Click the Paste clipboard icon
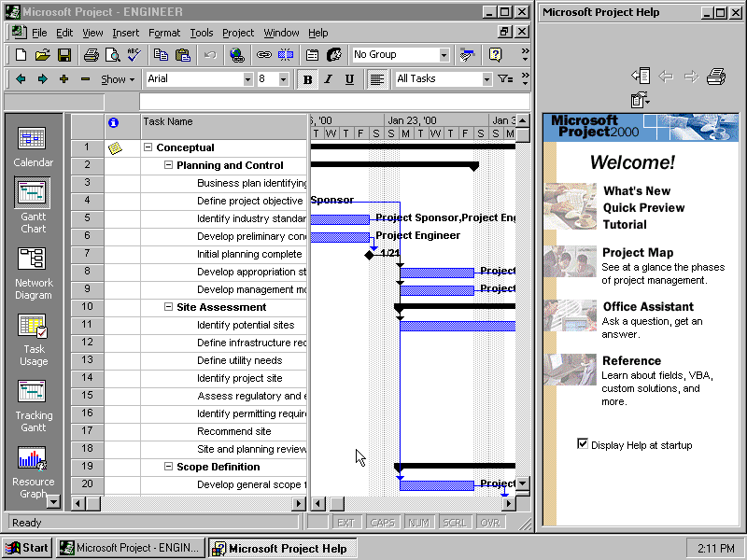Screen dimensions: 747x560 [x=182, y=55]
